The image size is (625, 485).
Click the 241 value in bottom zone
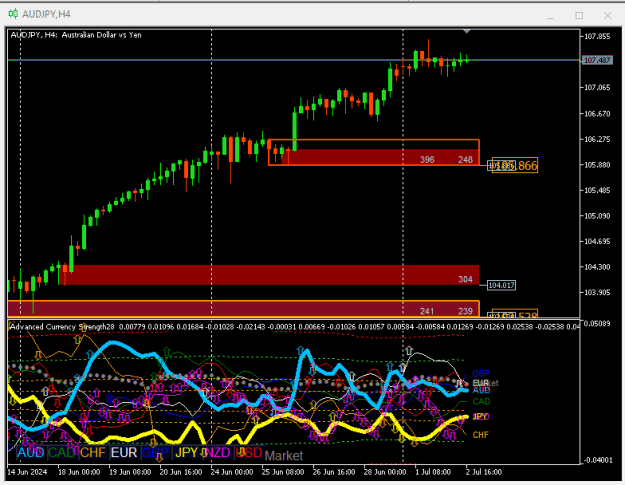[427, 311]
